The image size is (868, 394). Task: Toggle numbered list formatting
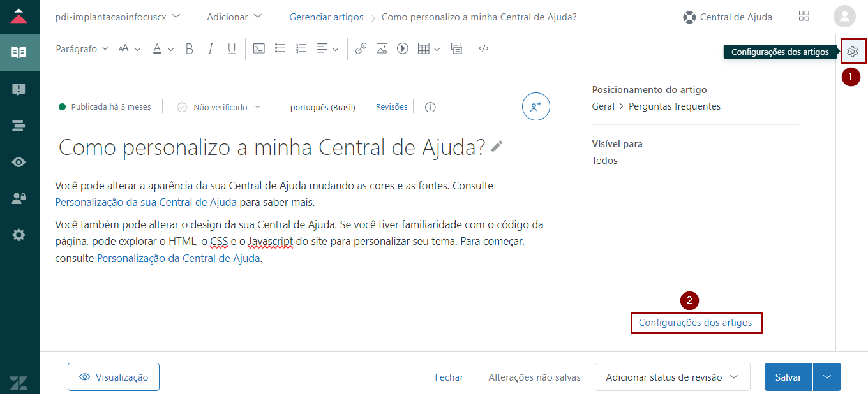click(301, 49)
